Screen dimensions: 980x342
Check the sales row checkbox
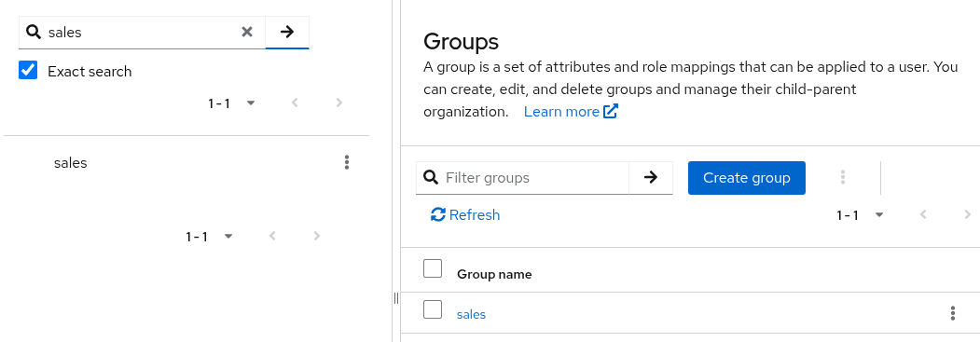[433, 309]
